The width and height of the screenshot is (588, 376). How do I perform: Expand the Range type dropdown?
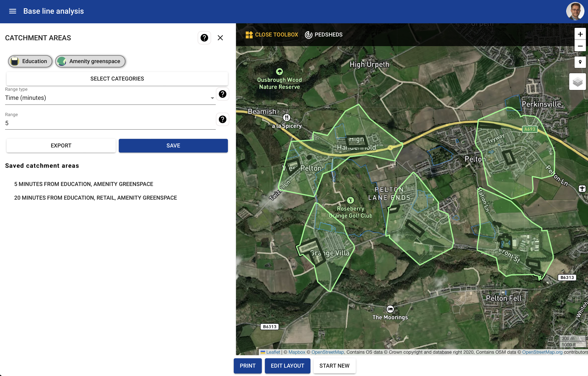110,98
